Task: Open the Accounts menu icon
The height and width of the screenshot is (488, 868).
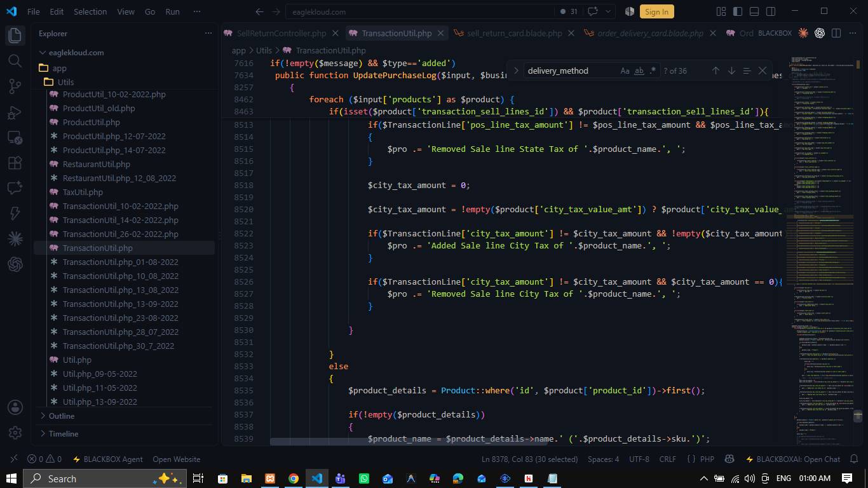Action: pos(15,407)
